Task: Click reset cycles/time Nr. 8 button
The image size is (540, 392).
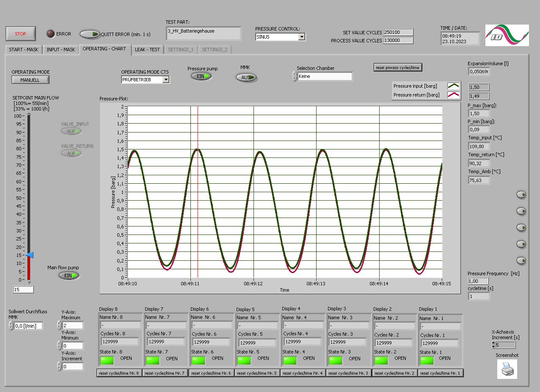Action: (x=119, y=373)
